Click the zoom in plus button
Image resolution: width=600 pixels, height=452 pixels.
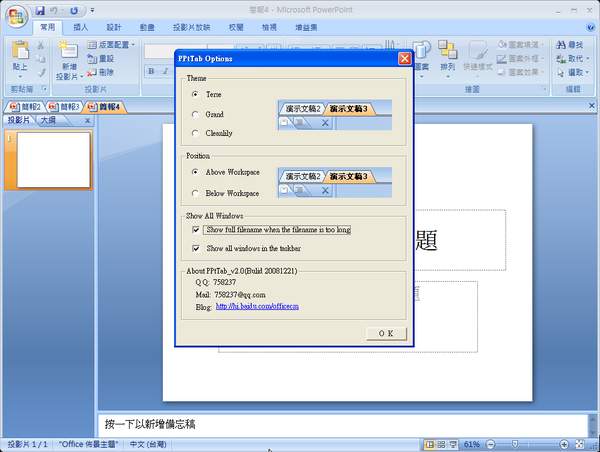click(564, 444)
